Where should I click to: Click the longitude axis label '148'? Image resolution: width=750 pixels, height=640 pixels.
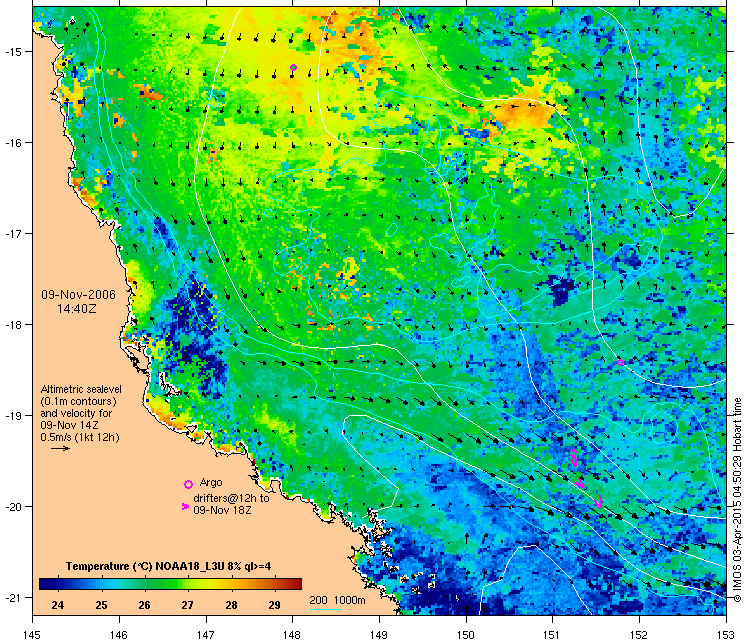click(292, 634)
